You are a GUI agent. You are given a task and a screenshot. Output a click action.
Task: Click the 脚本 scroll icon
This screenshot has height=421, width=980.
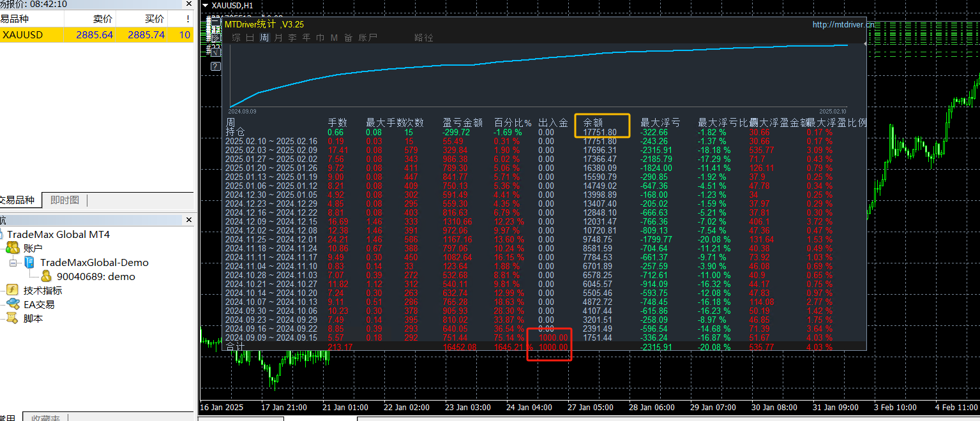click(12, 318)
